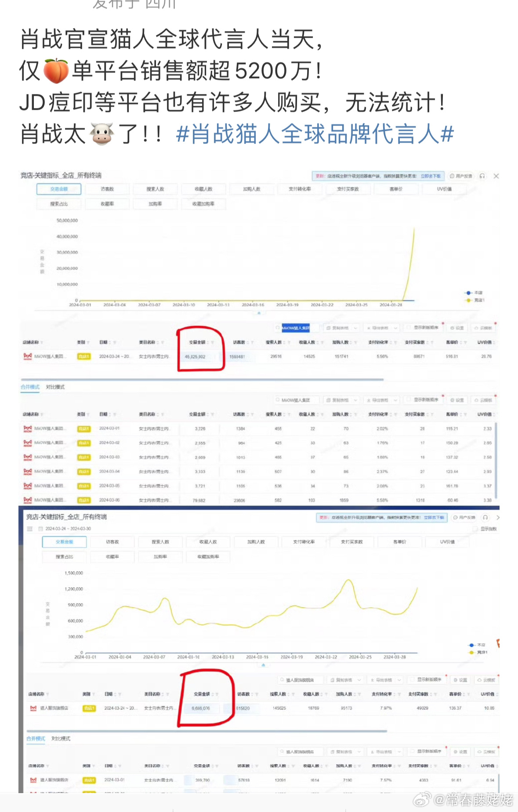This screenshot has width=518, height=812.
Task: Collapse the chart using the arrow below the 50,000,000 chart
Action: (259, 313)
